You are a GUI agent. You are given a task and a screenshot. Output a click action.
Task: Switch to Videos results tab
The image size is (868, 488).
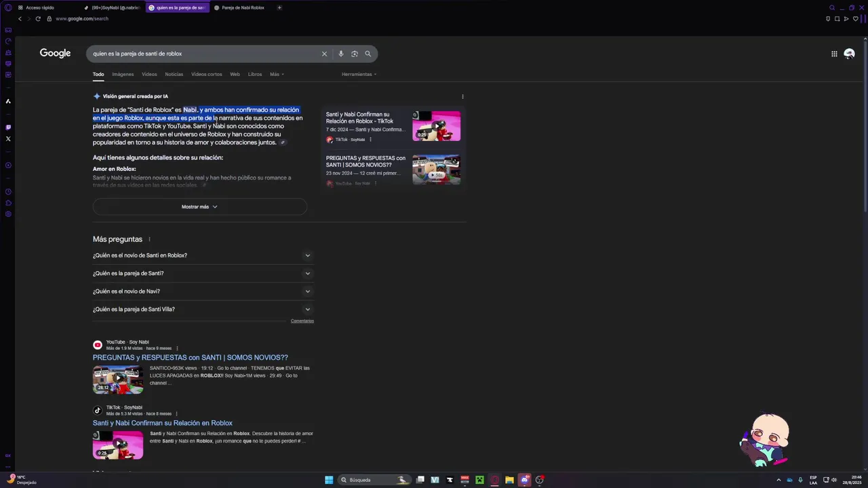tap(149, 74)
